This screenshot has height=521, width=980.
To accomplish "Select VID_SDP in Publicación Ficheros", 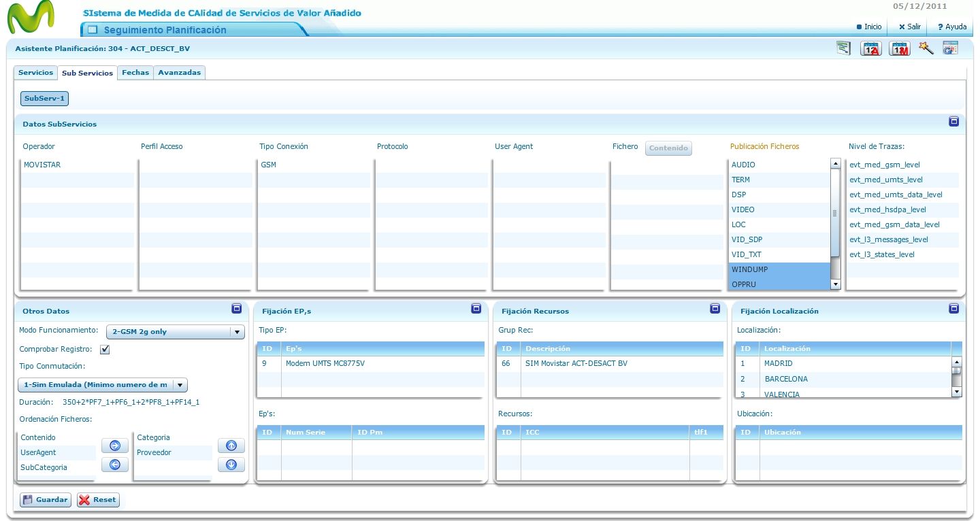I will [x=780, y=239].
